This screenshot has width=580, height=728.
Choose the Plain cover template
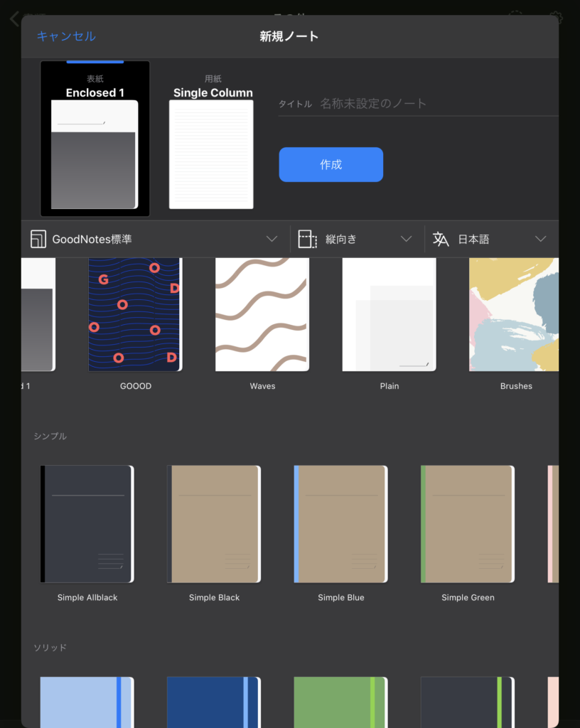point(390,314)
